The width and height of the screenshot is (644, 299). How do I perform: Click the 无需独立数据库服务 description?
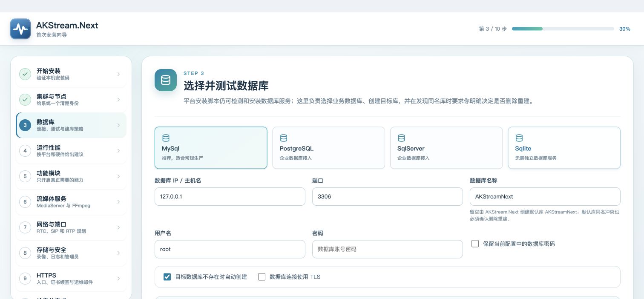click(536, 158)
